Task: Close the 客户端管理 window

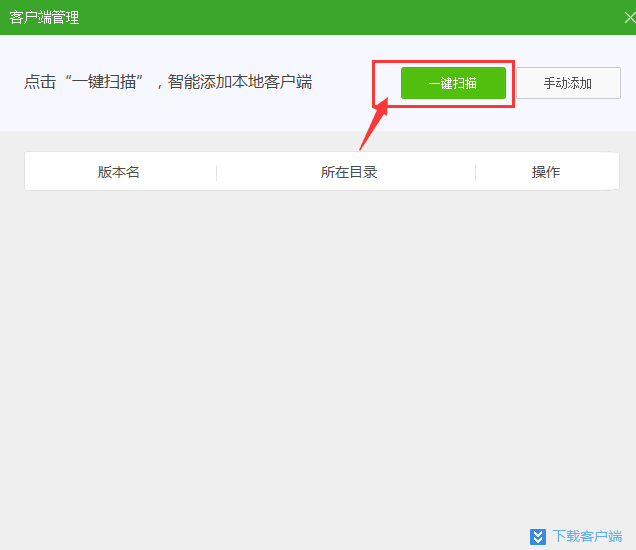Action: click(630, 17)
